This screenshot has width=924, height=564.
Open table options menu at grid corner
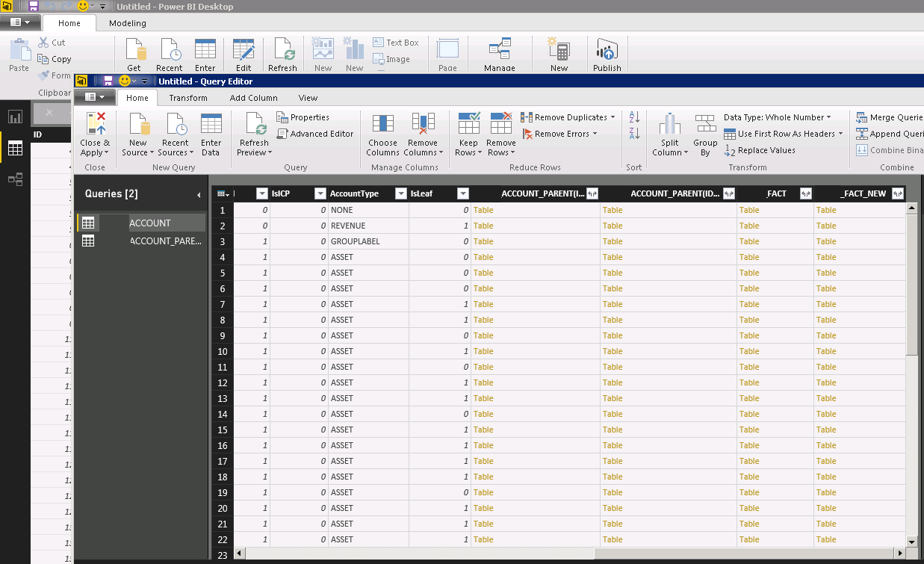coord(223,193)
